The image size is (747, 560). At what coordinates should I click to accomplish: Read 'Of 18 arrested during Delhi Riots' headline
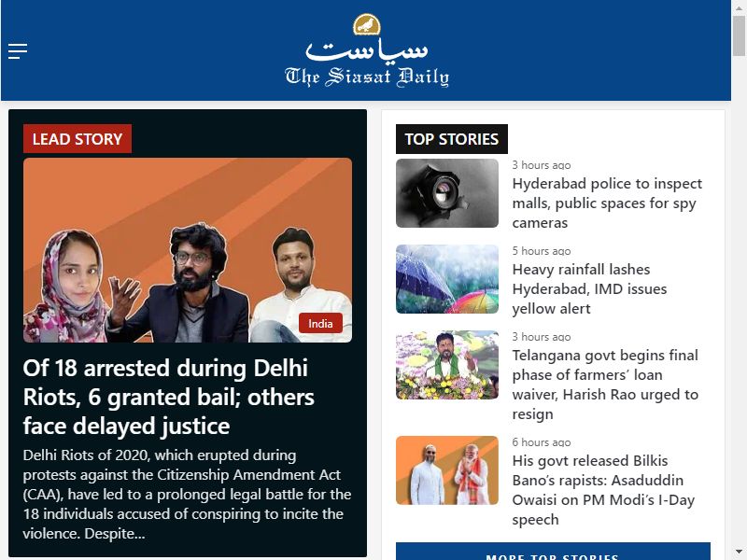point(169,397)
